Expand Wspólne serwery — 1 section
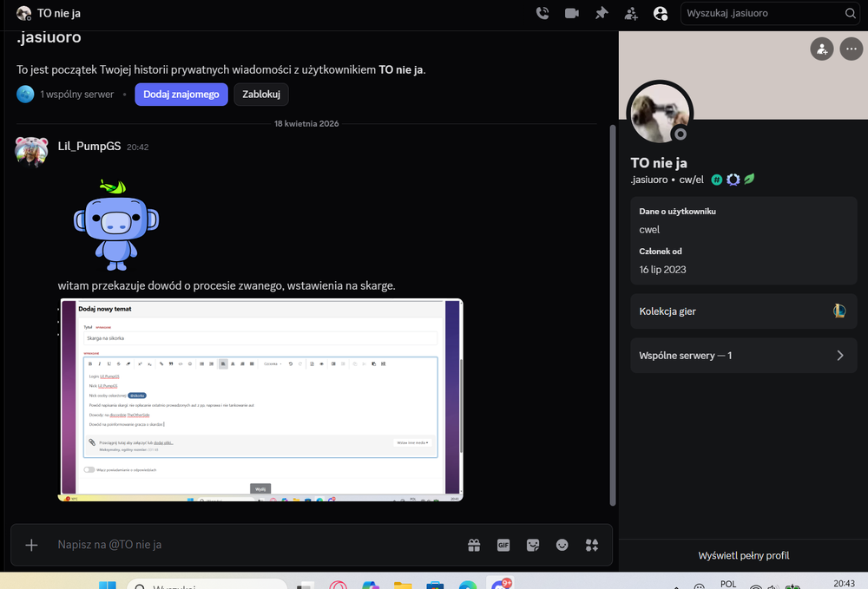 point(744,356)
